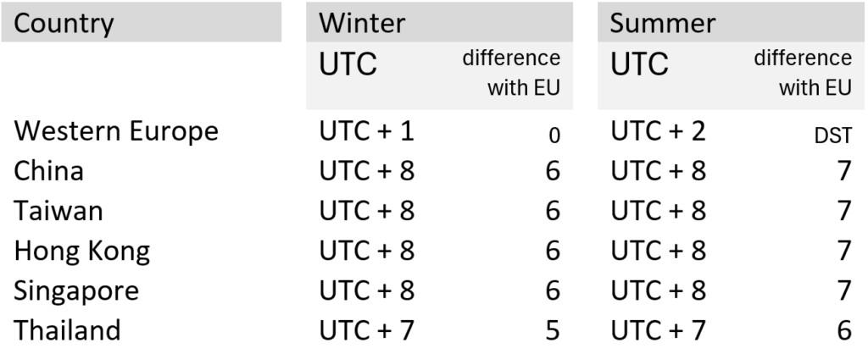Click the Country column header
The image size is (868, 354).
click(64, 23)
